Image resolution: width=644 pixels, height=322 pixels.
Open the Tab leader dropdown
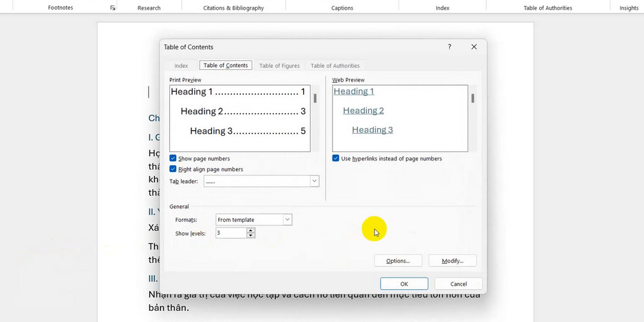314,182
